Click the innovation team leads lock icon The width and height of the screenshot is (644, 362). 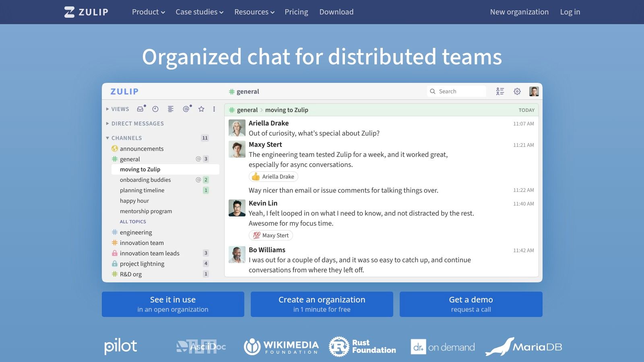point(115,253)
